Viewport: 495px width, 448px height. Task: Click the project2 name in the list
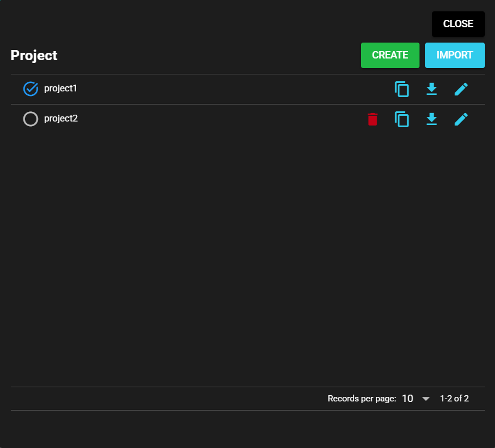point(61,119)
